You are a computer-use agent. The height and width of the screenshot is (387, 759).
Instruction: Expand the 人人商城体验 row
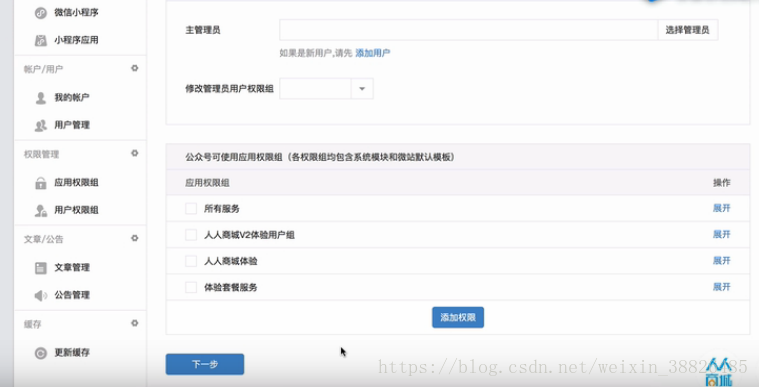pyautogui.click(x=721, y=261)
